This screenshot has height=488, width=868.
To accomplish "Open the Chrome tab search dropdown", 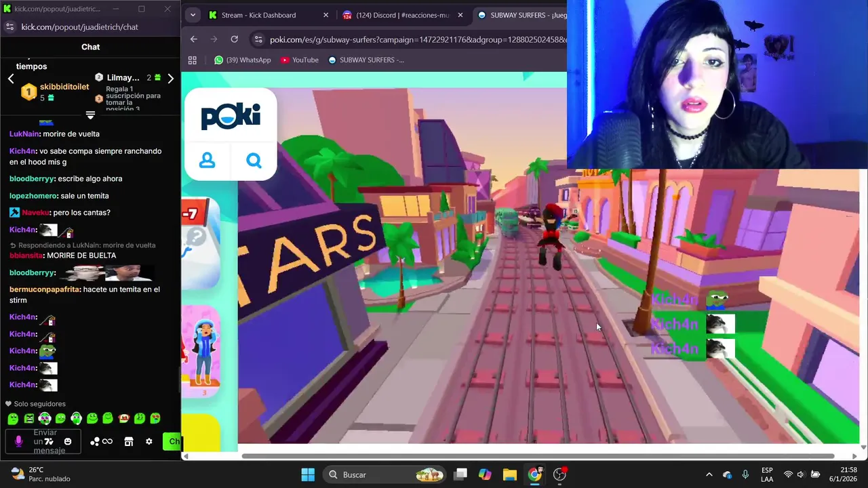I will coord(193,15).
